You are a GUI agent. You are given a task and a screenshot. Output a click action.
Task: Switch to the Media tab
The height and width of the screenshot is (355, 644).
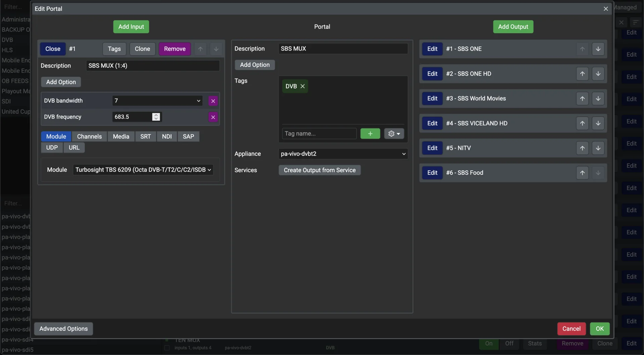(121, 136)
